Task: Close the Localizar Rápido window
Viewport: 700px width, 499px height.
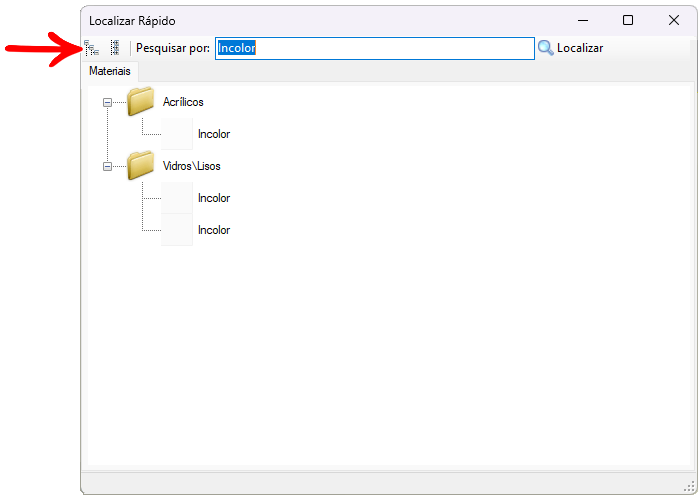Action: [x=674, y=21]
